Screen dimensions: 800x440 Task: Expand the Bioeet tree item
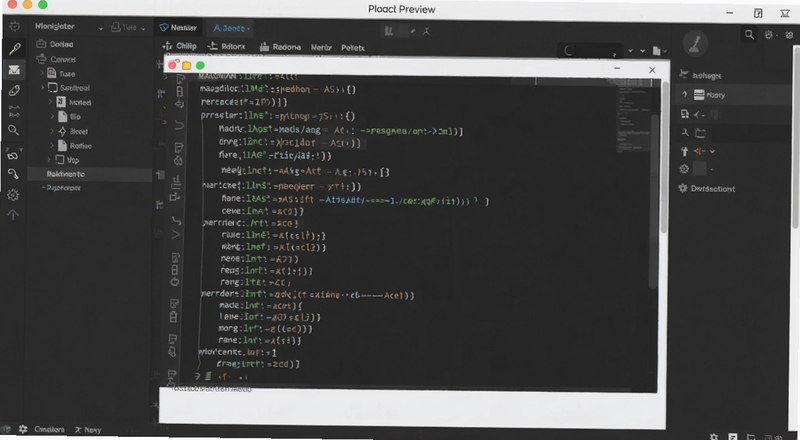pos(52,131)
